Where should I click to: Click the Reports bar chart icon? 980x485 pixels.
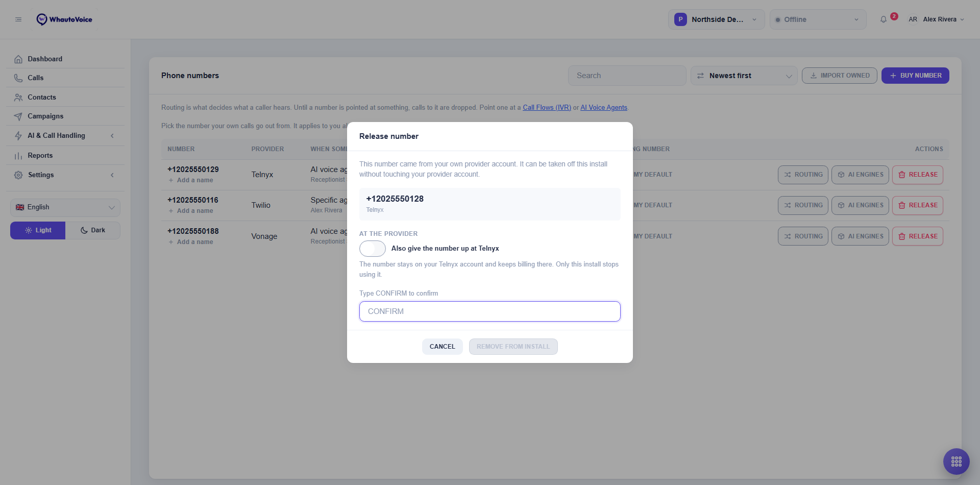point(18,156)
